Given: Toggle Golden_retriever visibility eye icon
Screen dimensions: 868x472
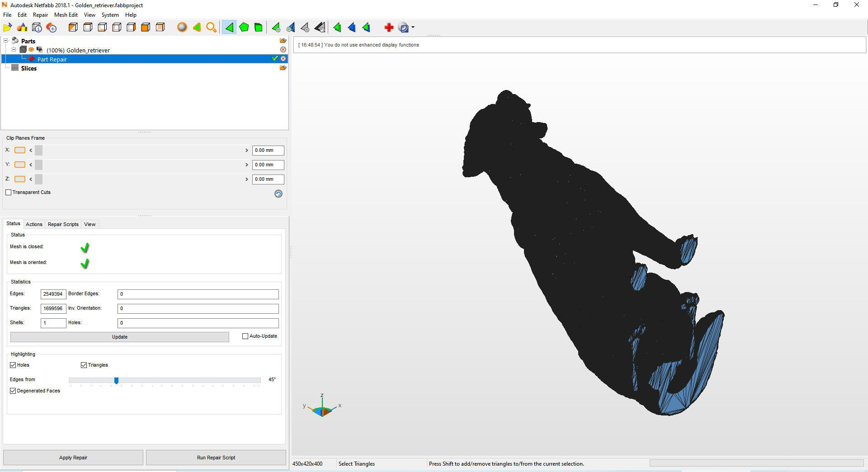Looking at the screenshot, I should point(31,50).
